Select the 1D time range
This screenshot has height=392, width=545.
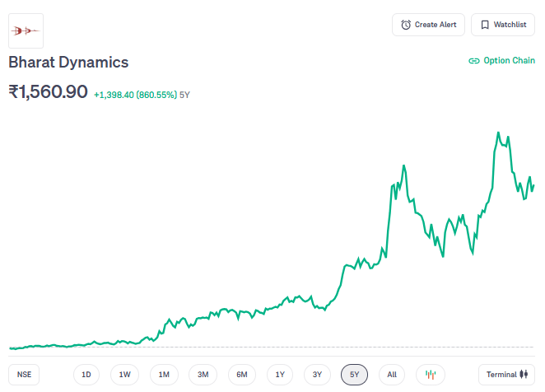(86, 375)
